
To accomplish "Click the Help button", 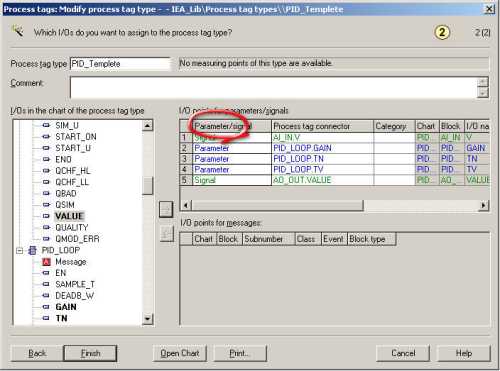I will coord(464,353).
